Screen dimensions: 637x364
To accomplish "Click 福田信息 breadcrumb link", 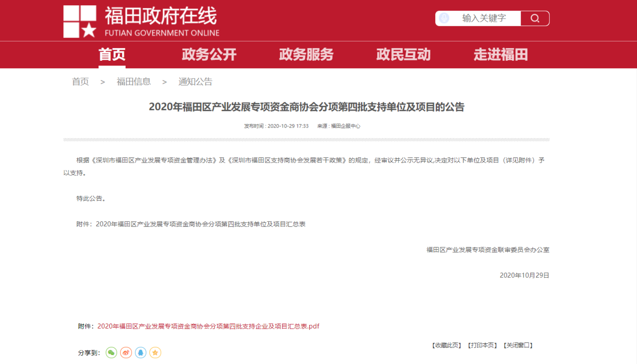I will click(x=134, y=82).
